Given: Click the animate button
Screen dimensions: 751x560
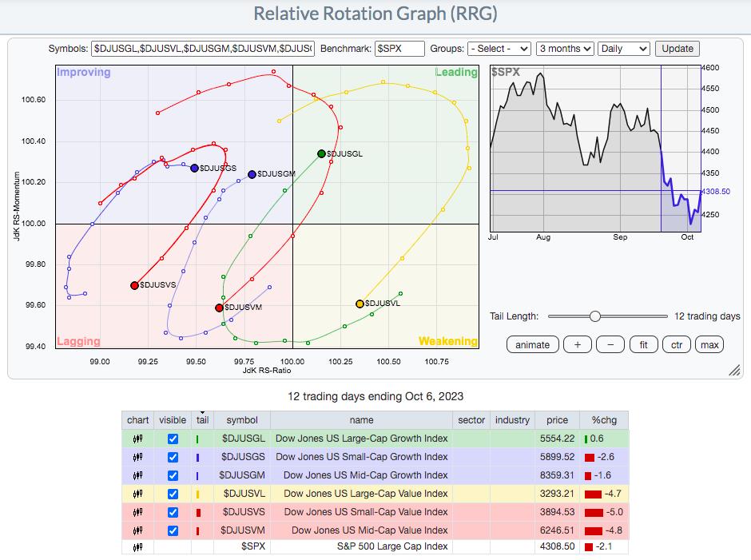Looking at the screenshot, I should [532, 344].
